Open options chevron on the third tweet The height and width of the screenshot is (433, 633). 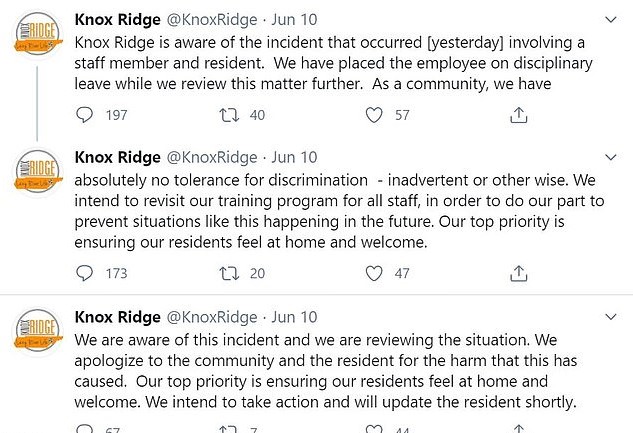tap(611, 316)
